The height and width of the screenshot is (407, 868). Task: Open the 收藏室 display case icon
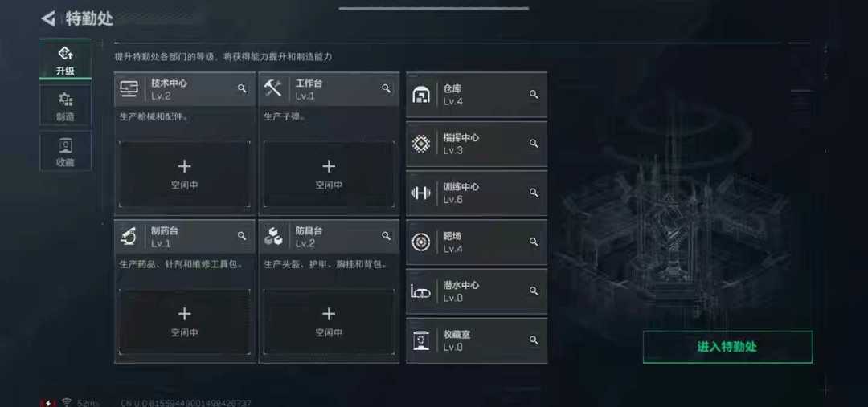[421, 340]
